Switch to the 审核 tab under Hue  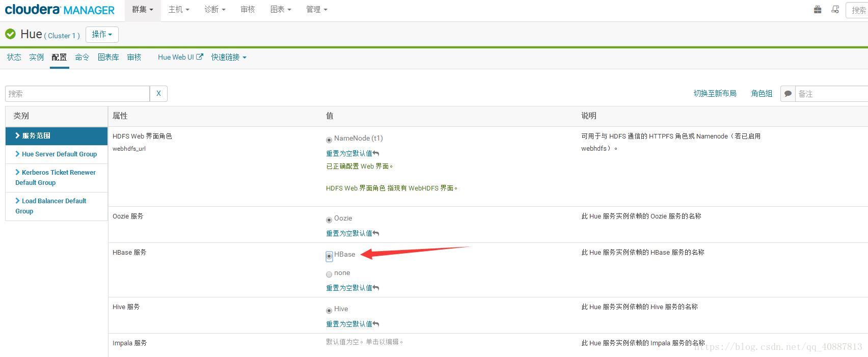[x=134, y=57]
